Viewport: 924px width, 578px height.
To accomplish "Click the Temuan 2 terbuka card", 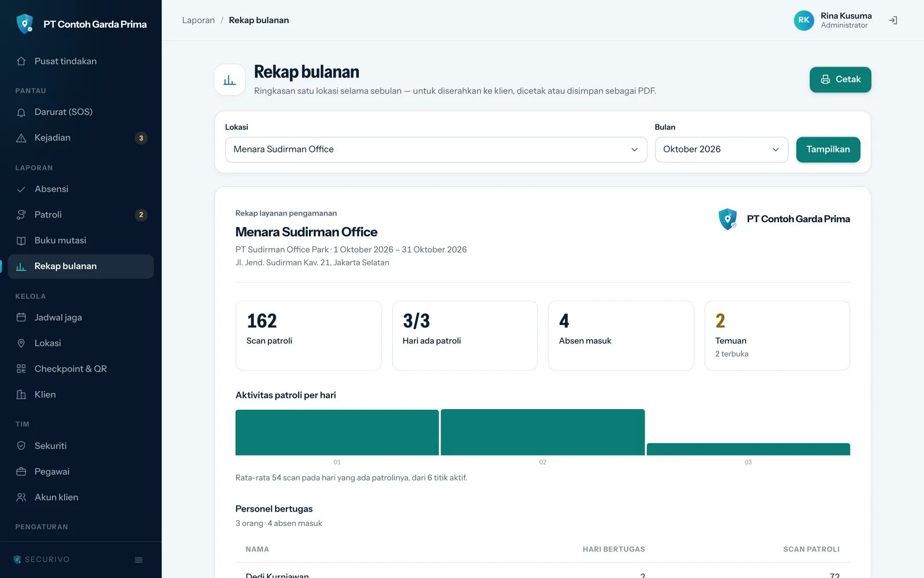I will click(x=777, y=335).
